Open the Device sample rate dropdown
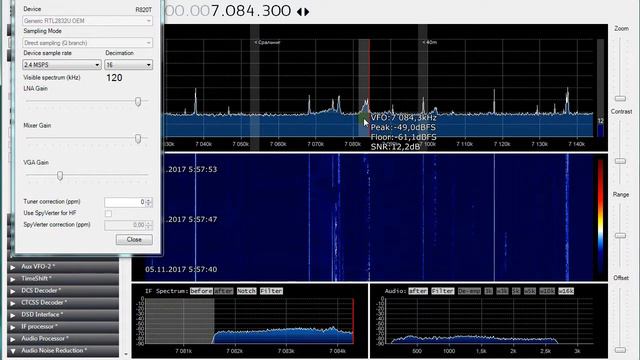640x360 pixels. pyautogui.click(x=62, y=65)
